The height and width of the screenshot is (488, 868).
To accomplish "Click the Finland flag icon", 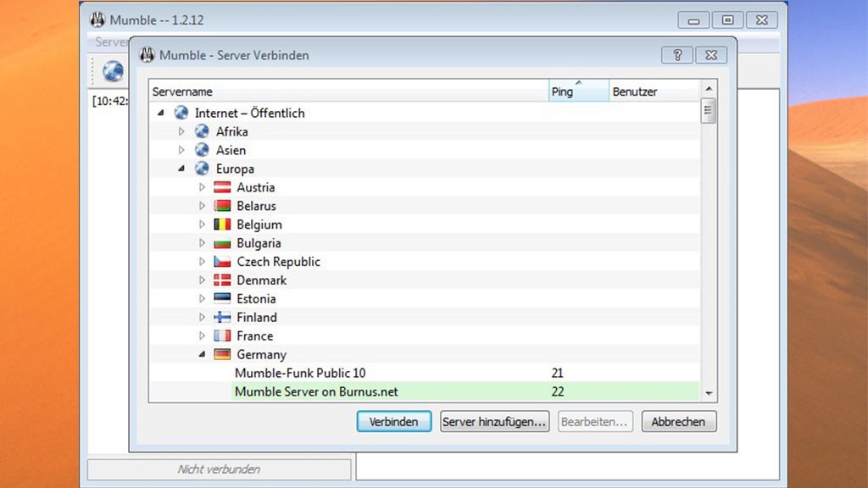I will pos(222,318).
